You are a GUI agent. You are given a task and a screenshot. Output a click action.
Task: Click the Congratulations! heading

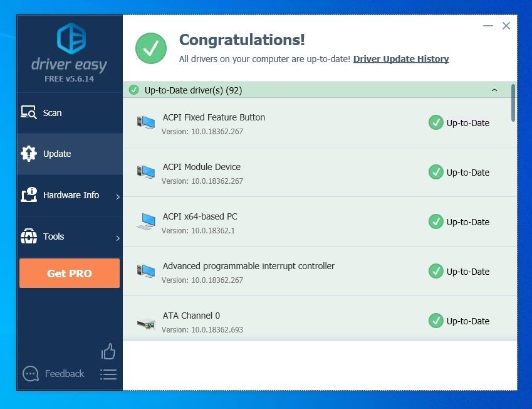tap(242, 40)
